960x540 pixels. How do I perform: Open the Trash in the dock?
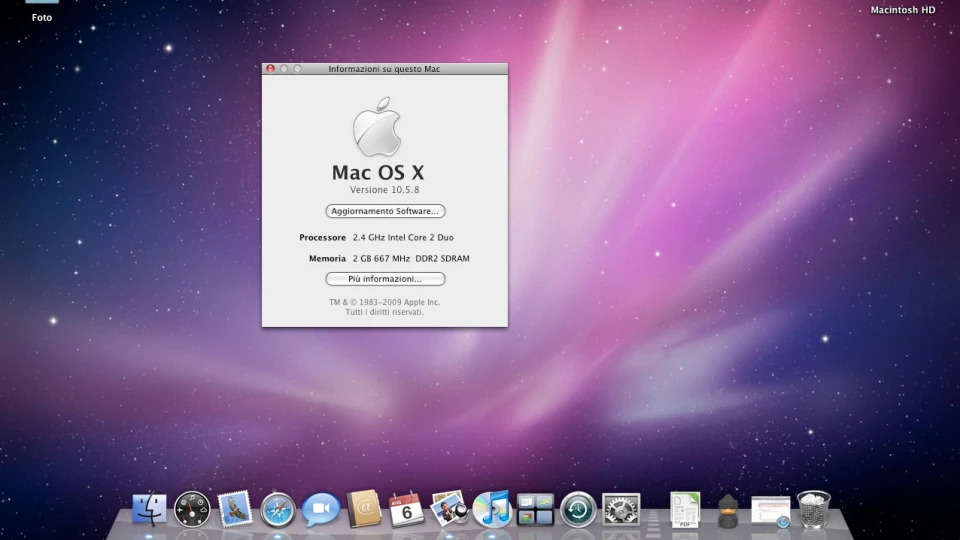click(x=814, y=509)
